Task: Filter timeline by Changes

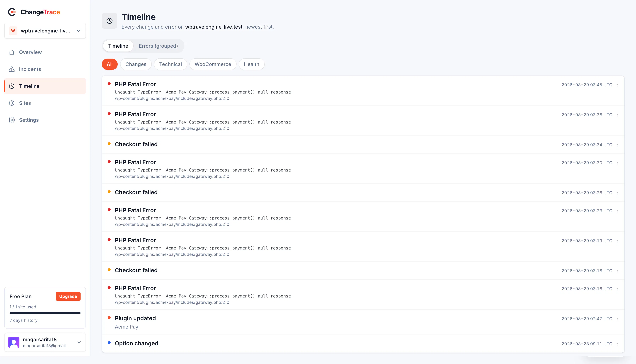Action: click(x=136, y=64)
